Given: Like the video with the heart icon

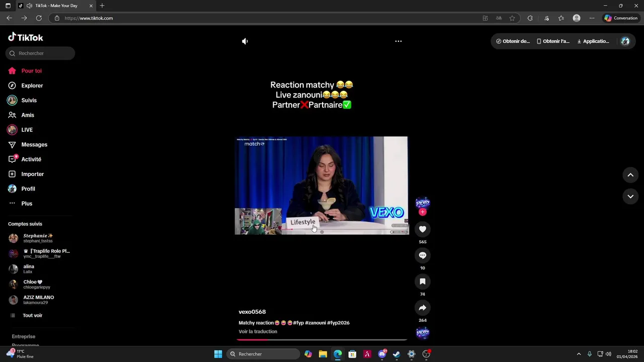Looking at the screenshot, I should coord(423,229).
